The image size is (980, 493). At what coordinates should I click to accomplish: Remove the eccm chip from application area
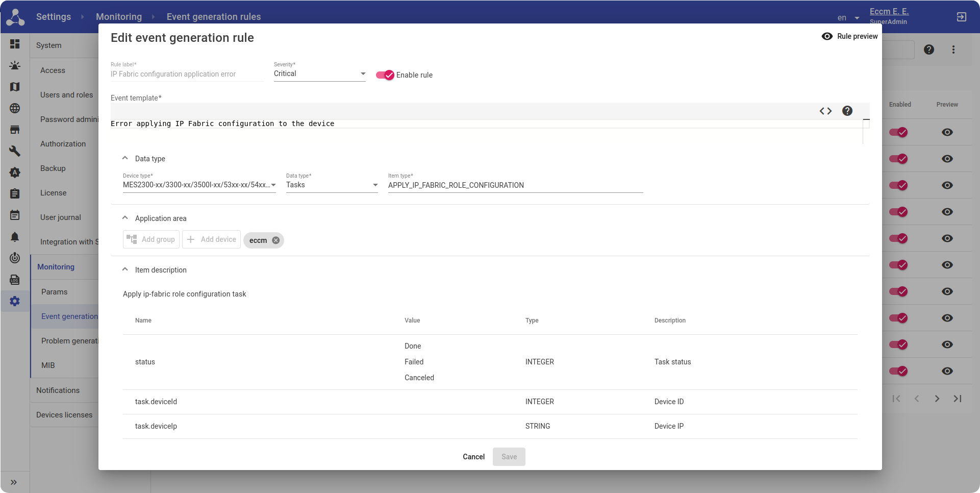(x=276, y=240)
